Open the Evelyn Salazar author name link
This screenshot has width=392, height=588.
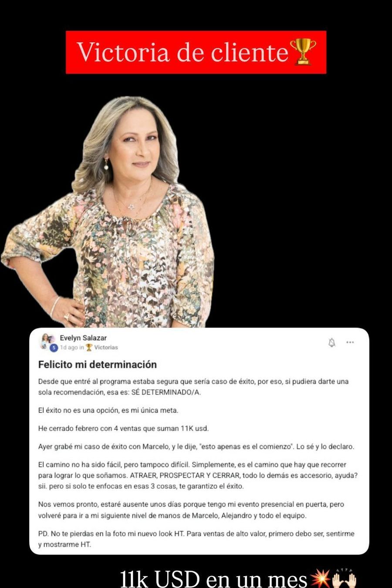[83, 338]
